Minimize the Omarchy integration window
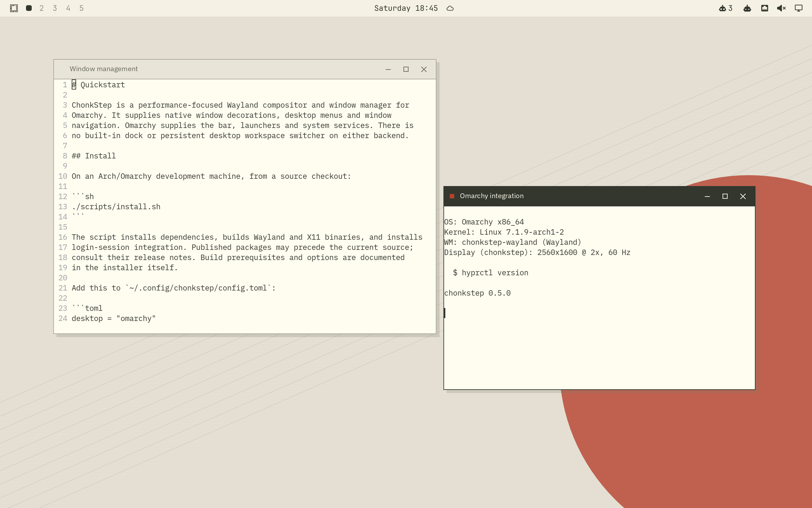The height and width of the screenshot is (508, 812). 707,196
